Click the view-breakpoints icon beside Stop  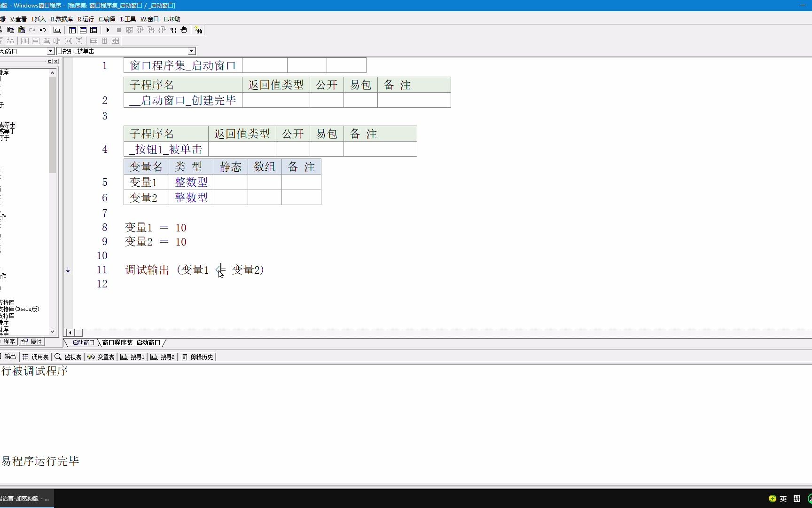click(x=129, y=30)
